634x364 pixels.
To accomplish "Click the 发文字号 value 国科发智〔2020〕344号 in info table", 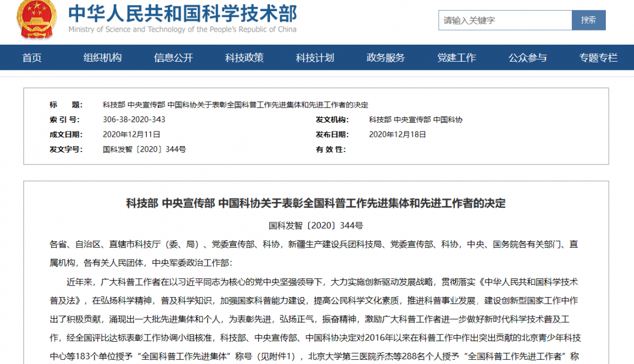I will tap(144, 150).
